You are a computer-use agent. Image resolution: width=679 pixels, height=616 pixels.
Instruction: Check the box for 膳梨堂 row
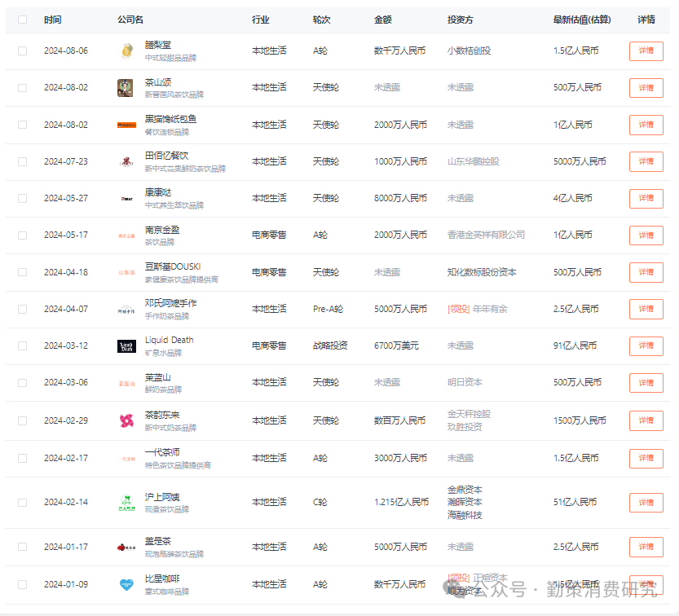pos(23,51)
